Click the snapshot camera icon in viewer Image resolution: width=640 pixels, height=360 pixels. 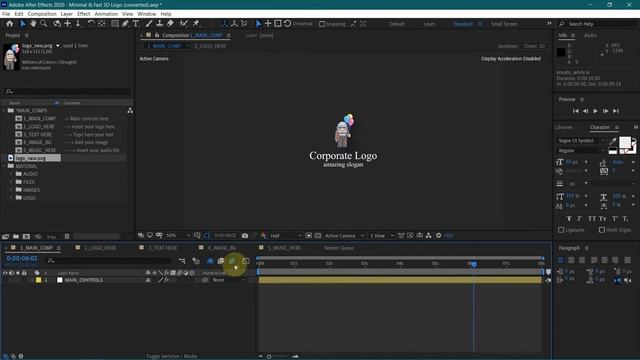[x=245, y=236]
